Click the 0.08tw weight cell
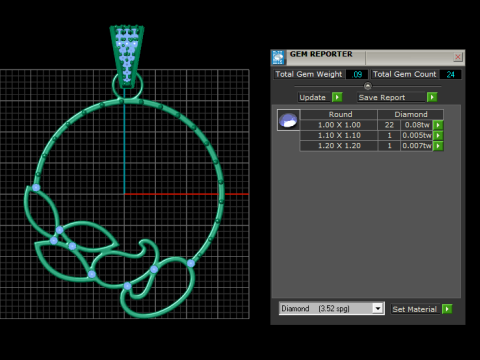The height and width of the screenshot is (360, 480). [x=417, y=125]
